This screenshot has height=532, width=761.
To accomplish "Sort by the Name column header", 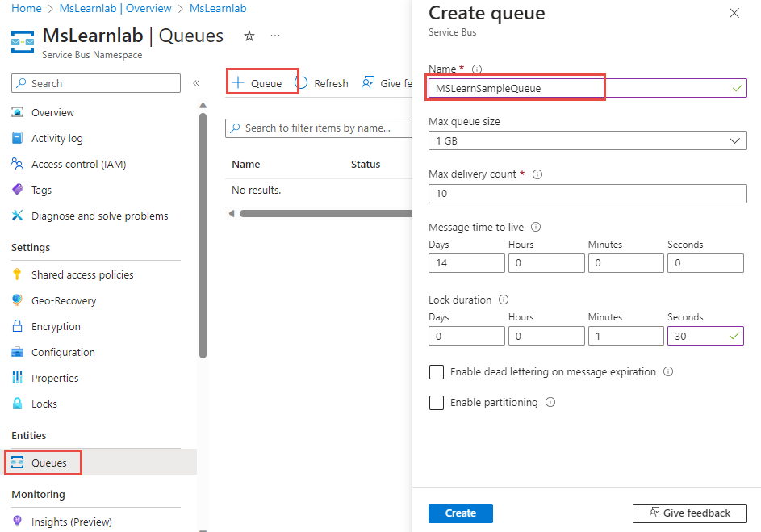I will pyautogui.click(x=245, y=164).
